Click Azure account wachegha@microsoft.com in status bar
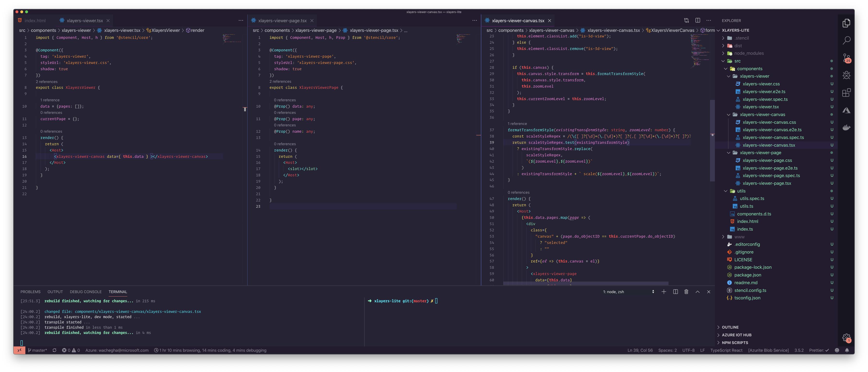Screen dimensions: 868x372 [117, 350]
